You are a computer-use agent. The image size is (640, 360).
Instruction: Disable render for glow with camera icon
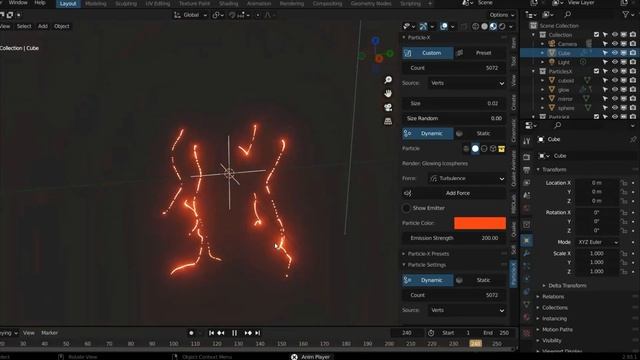click(x=632, y=90)
